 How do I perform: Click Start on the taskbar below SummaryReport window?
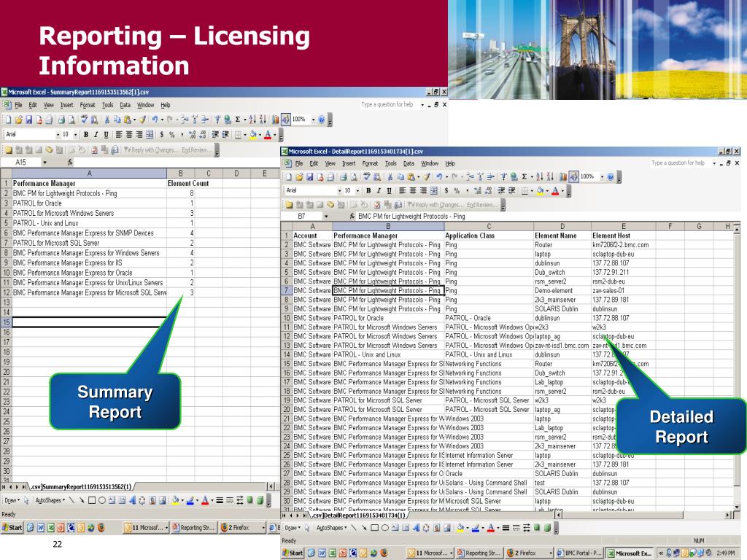pyautogui.click(x=12, y=528)
